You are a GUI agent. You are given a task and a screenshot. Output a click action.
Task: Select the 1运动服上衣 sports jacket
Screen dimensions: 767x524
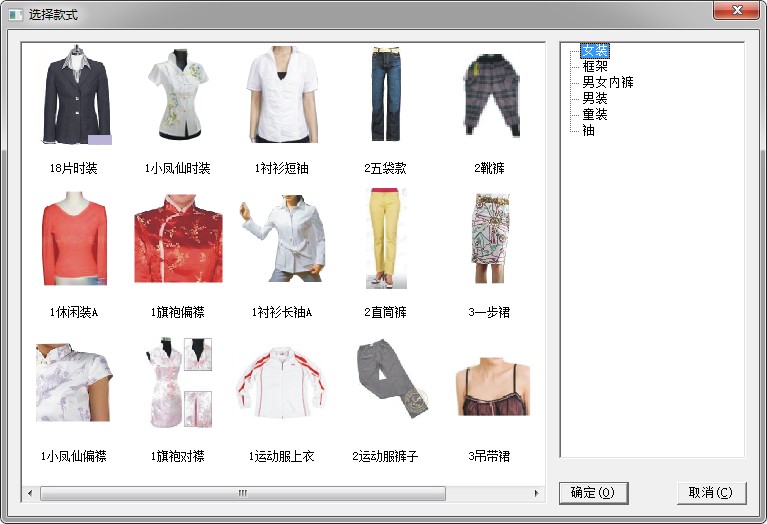[x=281, y=385]
